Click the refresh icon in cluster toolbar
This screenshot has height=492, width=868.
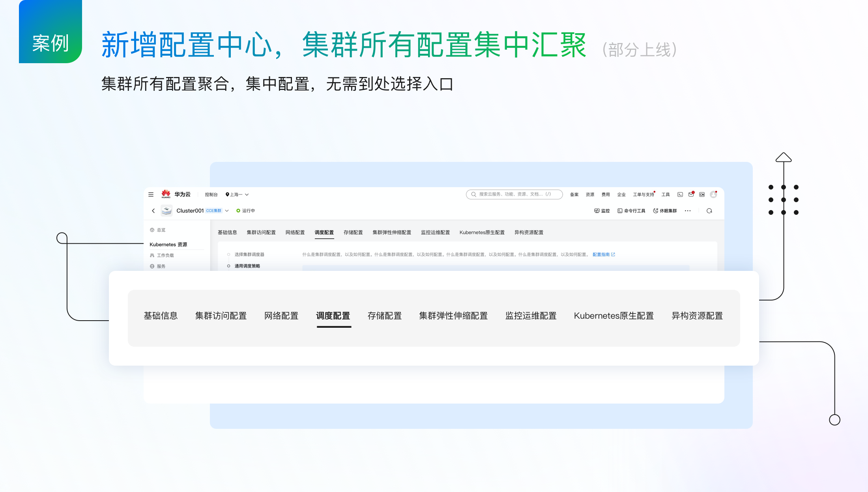[x=709, y=211]
